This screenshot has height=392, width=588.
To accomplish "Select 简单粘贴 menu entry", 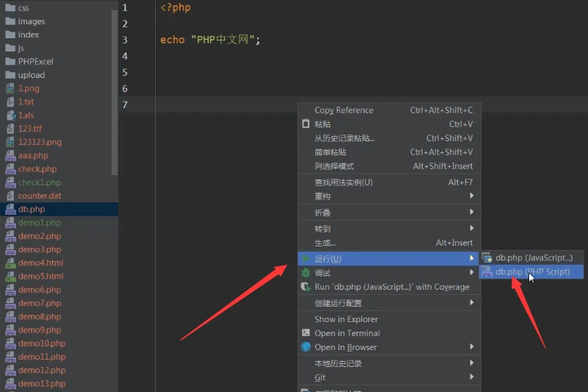I will [390, 152].
